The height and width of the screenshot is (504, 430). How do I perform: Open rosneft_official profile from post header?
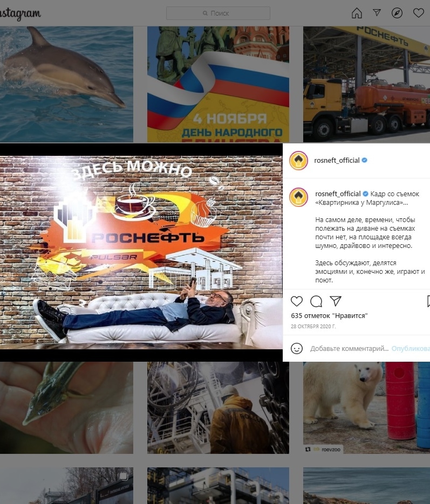pyautogui.click(x=337, y=161)
